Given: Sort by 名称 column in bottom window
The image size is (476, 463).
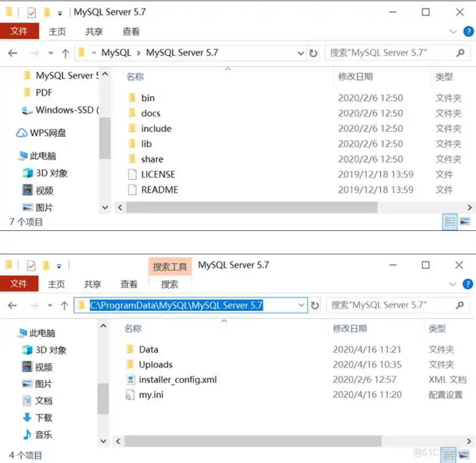Looking at the screenshot, I should point(132,328).
